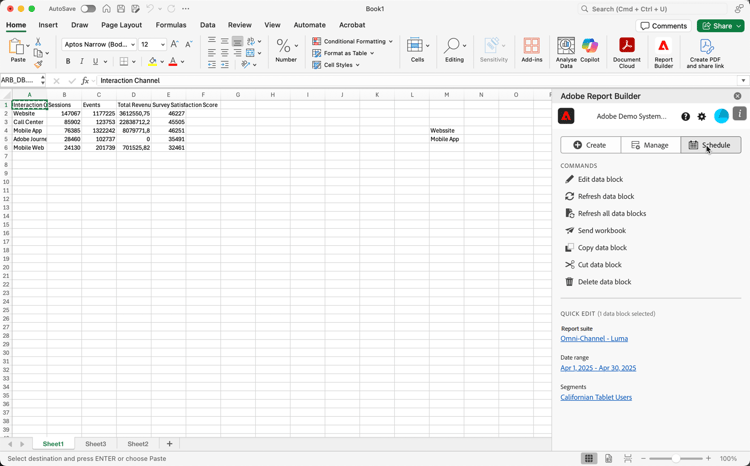Open the Data ribbon tab
The height and width of the screenshot is (466, 750).
[x=208, y=25]
